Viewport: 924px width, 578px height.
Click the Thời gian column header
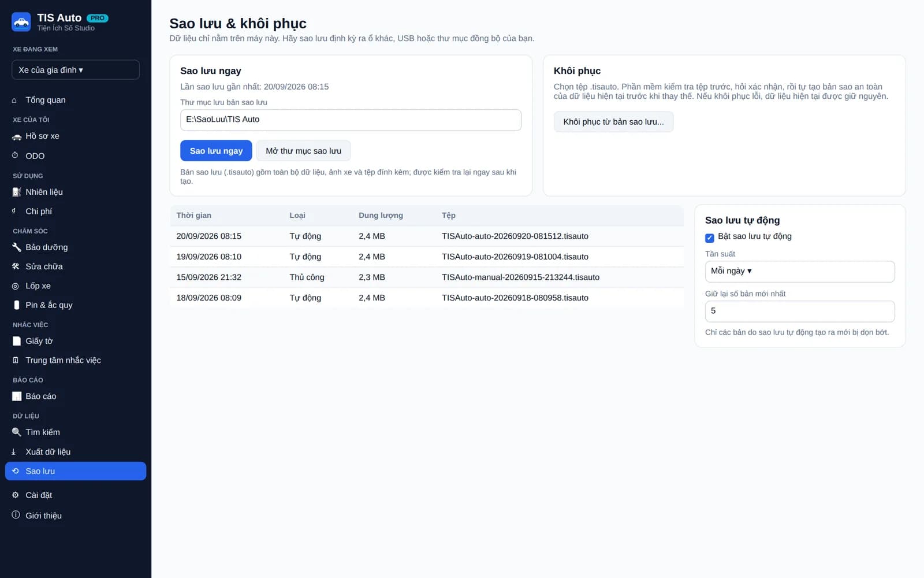(x=194, y=215)
